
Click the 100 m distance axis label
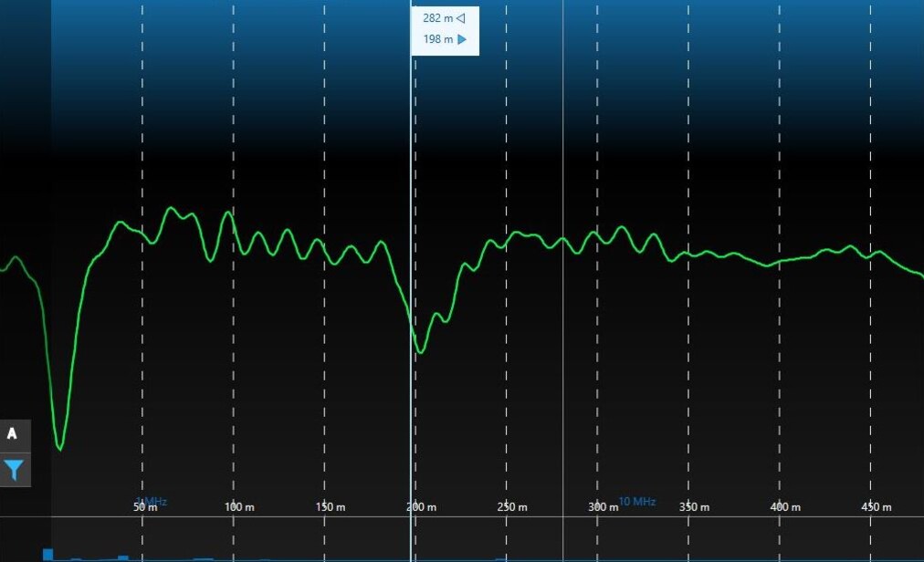239,507
